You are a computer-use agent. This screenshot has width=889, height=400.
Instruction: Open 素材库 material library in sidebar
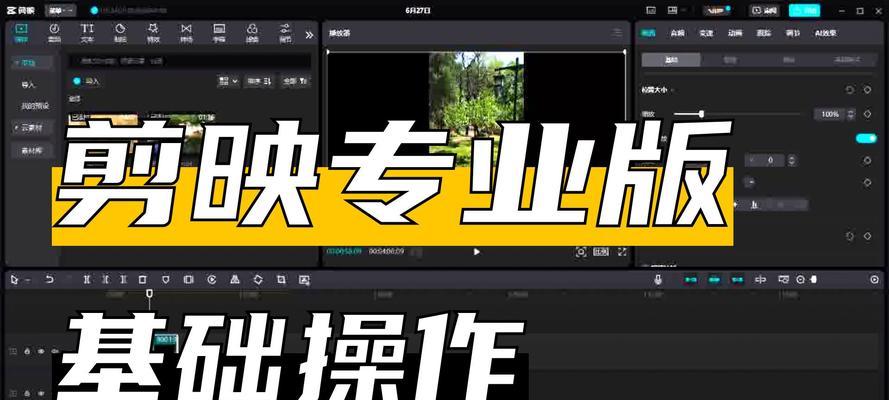pos(32,151)
